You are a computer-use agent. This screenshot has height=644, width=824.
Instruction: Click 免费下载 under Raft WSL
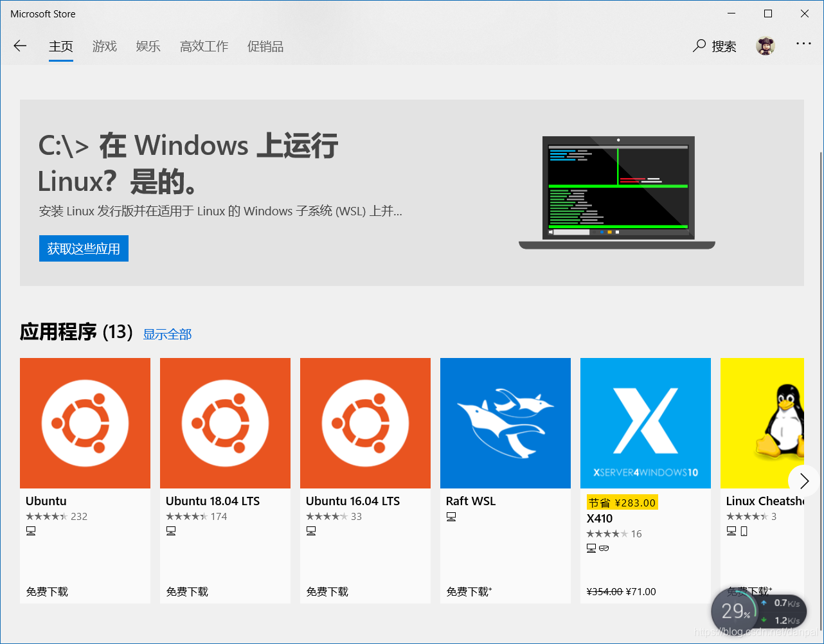point(469,592)
